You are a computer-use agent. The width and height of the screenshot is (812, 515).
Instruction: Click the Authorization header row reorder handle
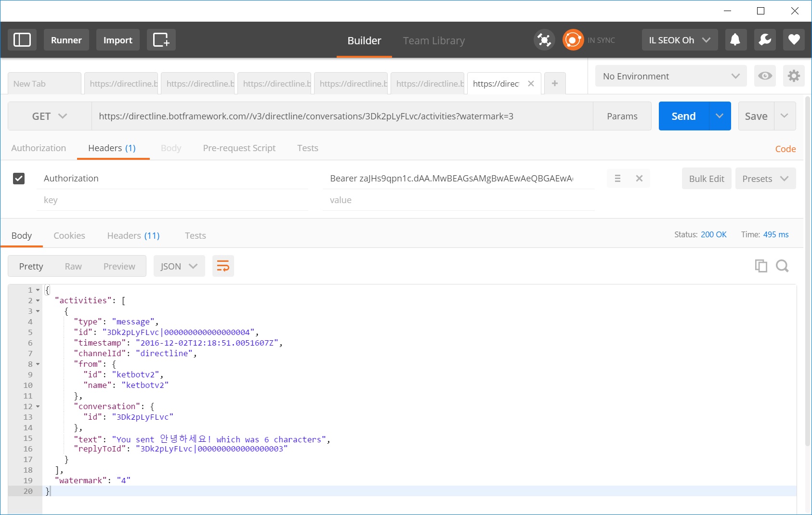pyautogui.click(x=617, y=179)
